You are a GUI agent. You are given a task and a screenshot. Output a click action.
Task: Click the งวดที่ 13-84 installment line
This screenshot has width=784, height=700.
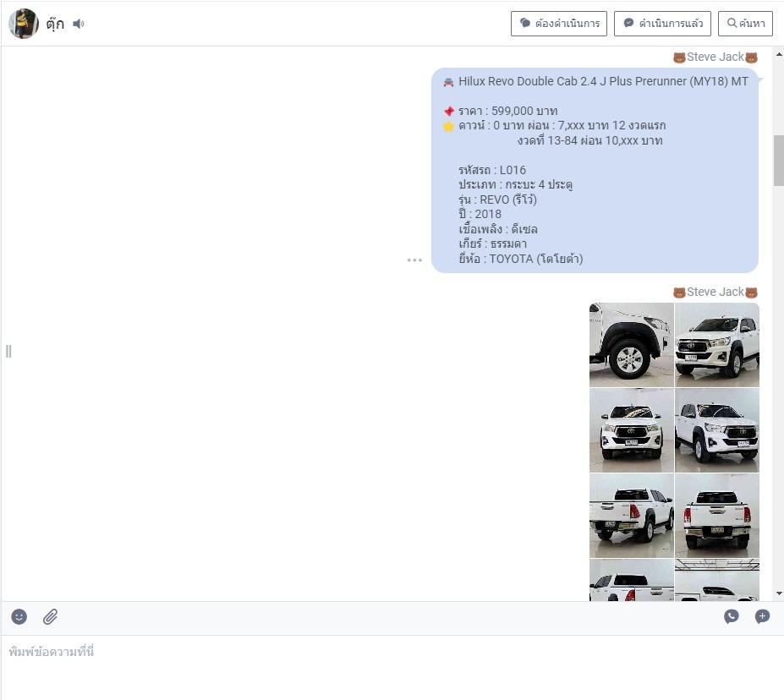coord(590,140)
